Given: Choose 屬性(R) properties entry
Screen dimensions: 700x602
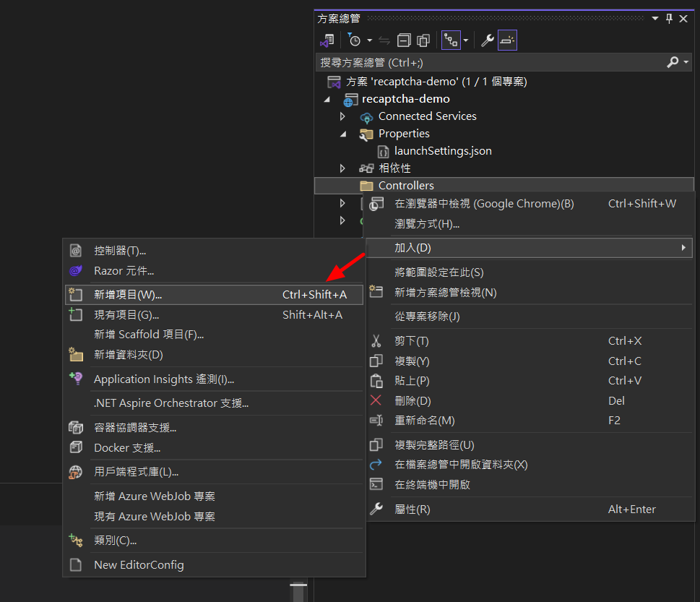Looking at the screenshot, I should point(529,509).
